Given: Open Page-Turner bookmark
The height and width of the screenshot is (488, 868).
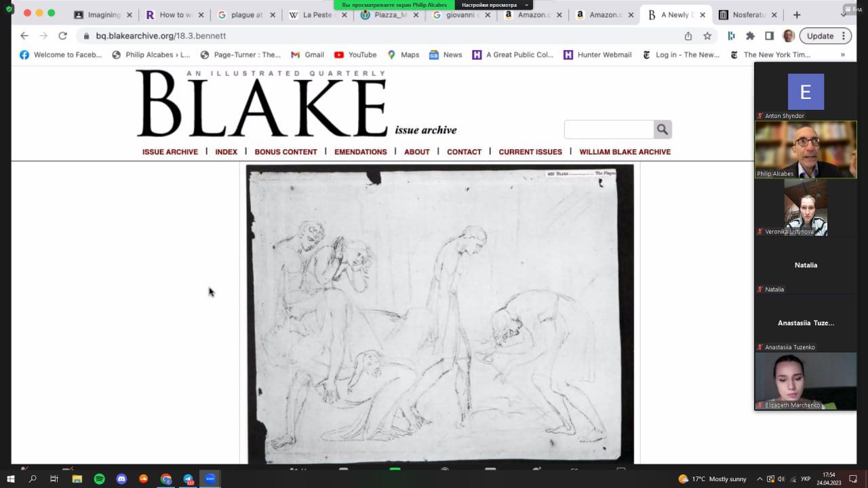Looking at the screenshot, I should coord(240,55).
